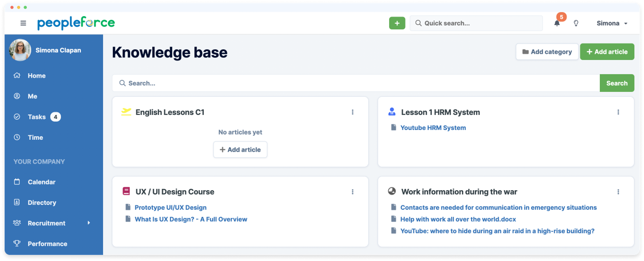This screenshot has width=644, height=261.
Task: Click Work information during the war title
Action: 459,192
